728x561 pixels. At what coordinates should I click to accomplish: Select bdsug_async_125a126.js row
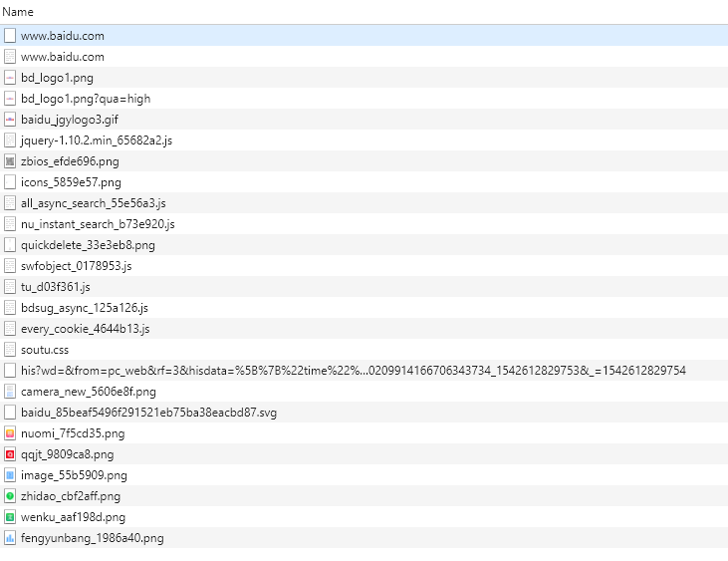tap(364, 308)
